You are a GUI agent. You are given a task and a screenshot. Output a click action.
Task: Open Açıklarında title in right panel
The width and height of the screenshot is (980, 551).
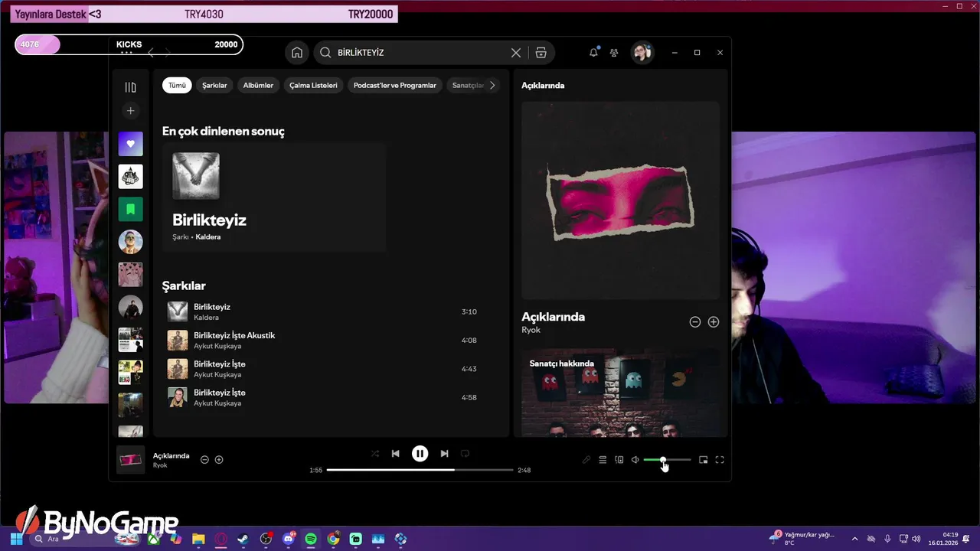pos(553,317)
